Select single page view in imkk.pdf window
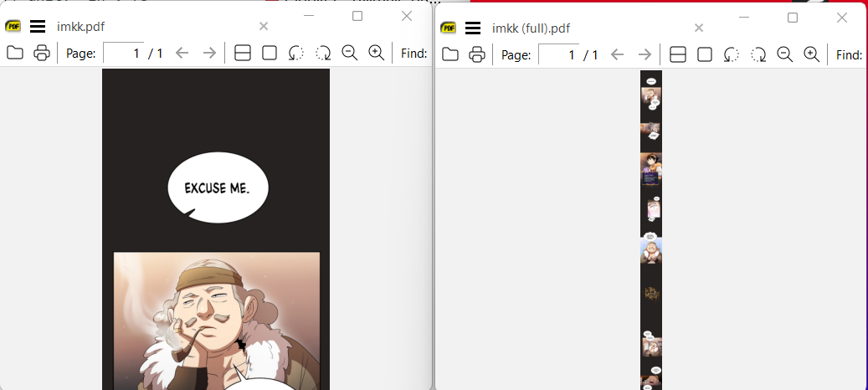Viewport: 868px width, 390px height. tap(270, 53)
